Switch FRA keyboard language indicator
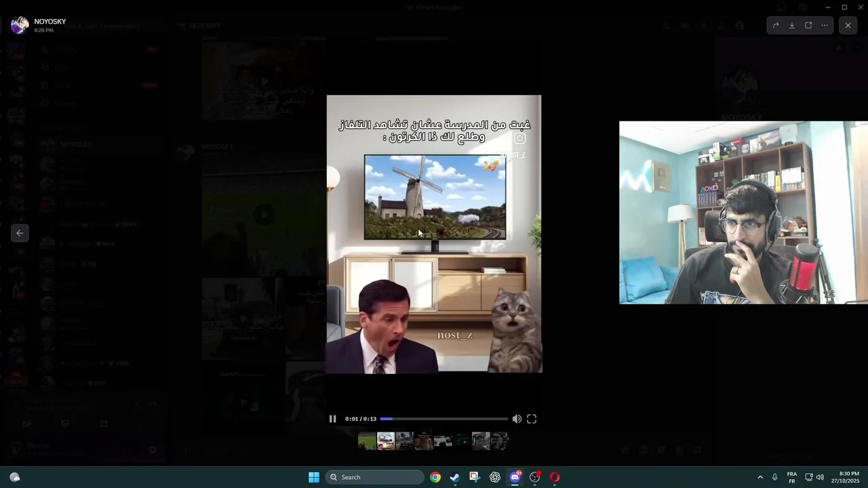Screen dimensions: 868x488 click(x=792, y=477)
